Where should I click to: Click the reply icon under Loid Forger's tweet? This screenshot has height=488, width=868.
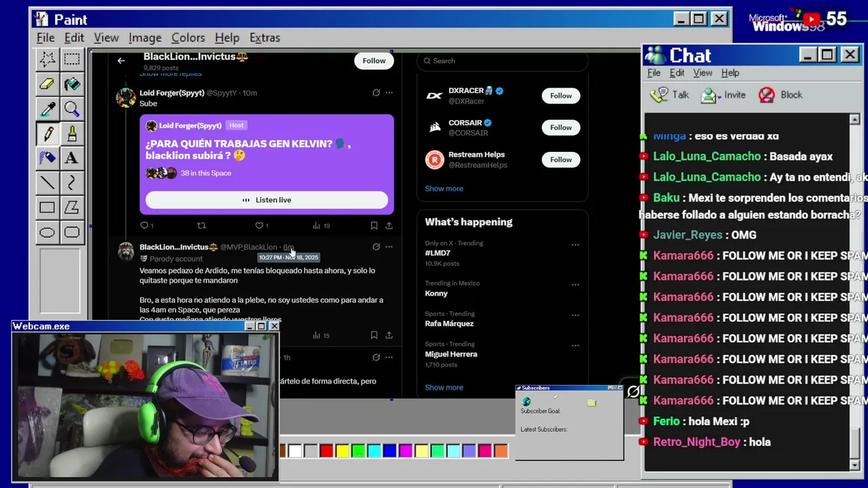click(x=144, y=226)
